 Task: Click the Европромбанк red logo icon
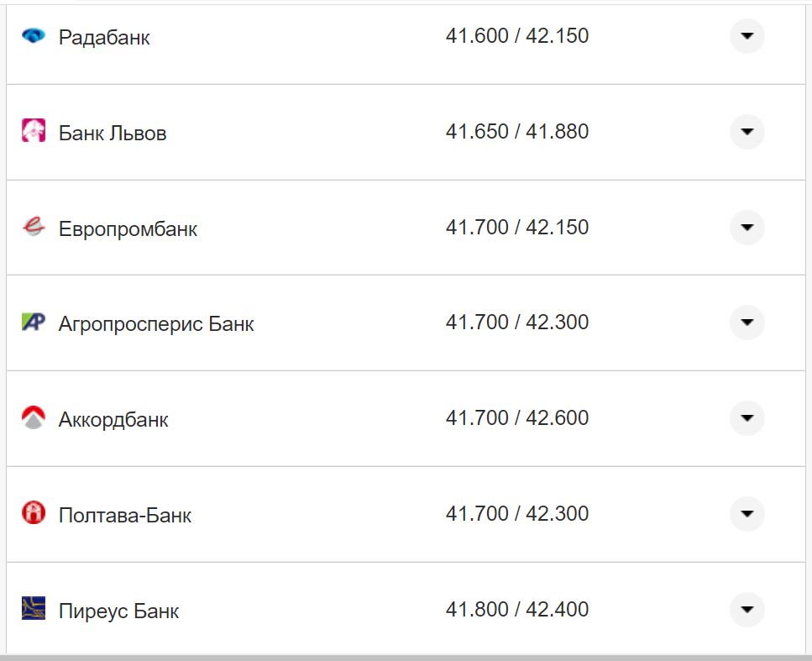(34, 228)
